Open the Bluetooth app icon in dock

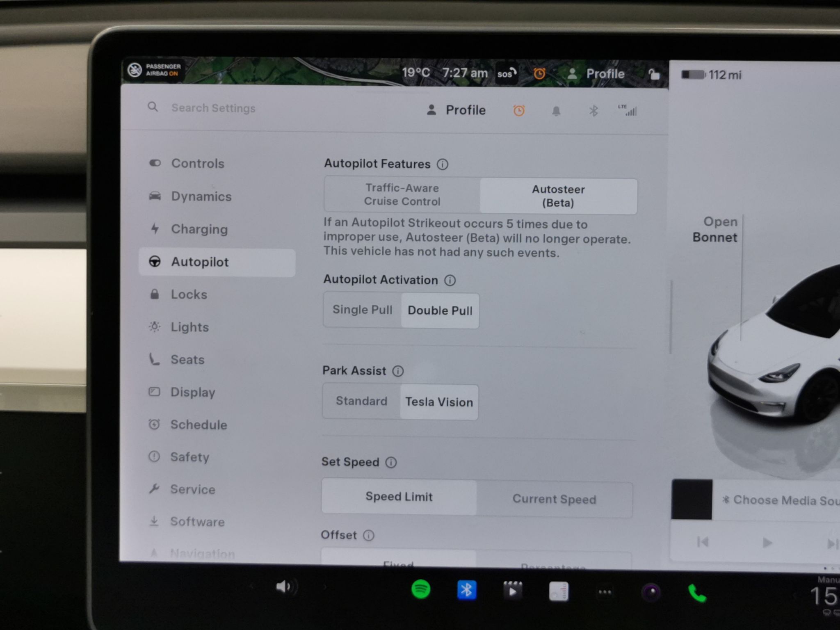pos(467,590)
